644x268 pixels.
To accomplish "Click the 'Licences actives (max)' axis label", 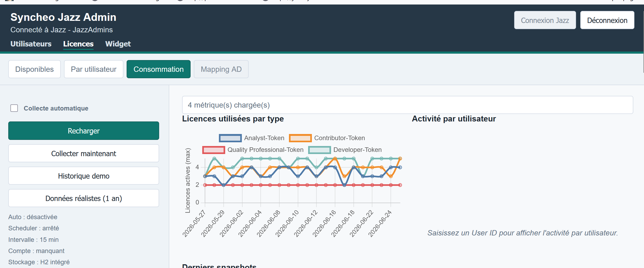I will tap(188, 181).
